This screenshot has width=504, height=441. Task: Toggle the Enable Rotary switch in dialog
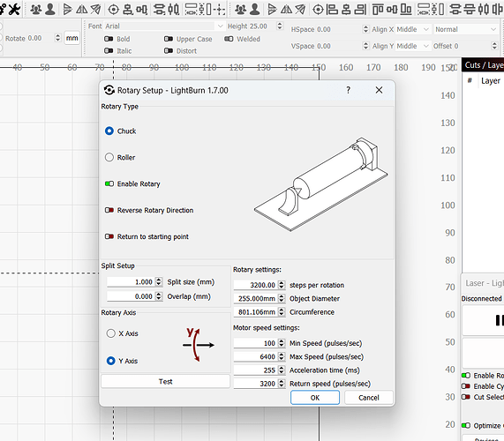[109, 183]
